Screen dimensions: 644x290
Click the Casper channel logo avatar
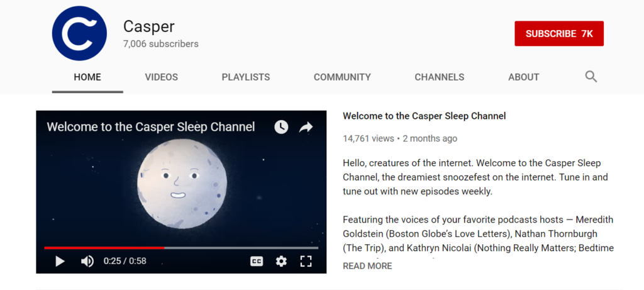pyautogui.click(x=79, y=33)
